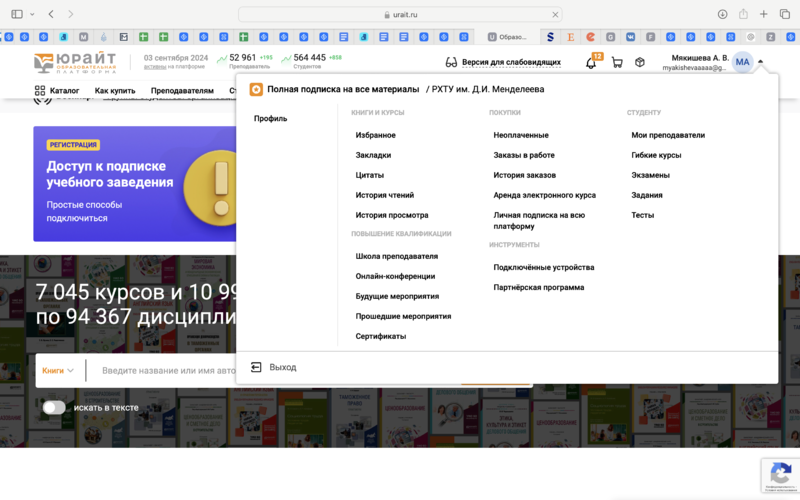Open Подключённые устройства

click(543, 267)
